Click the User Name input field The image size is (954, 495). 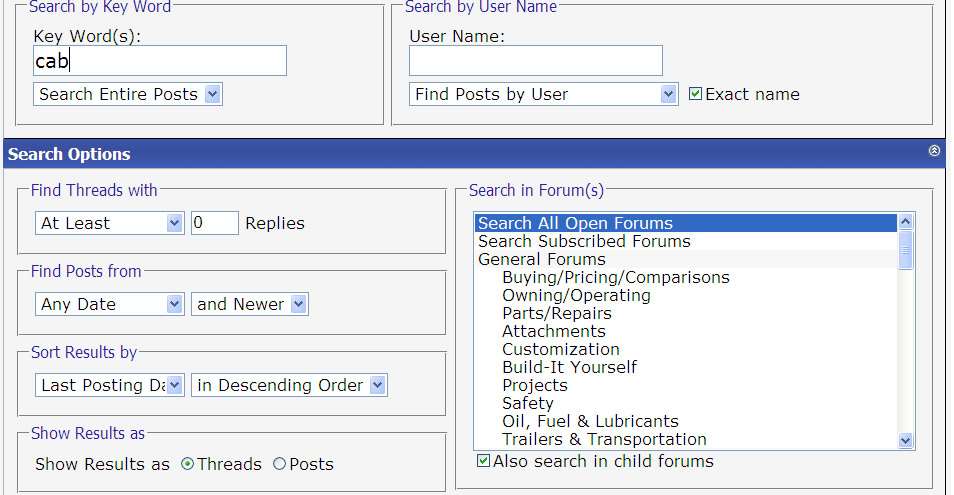point(535,61)
